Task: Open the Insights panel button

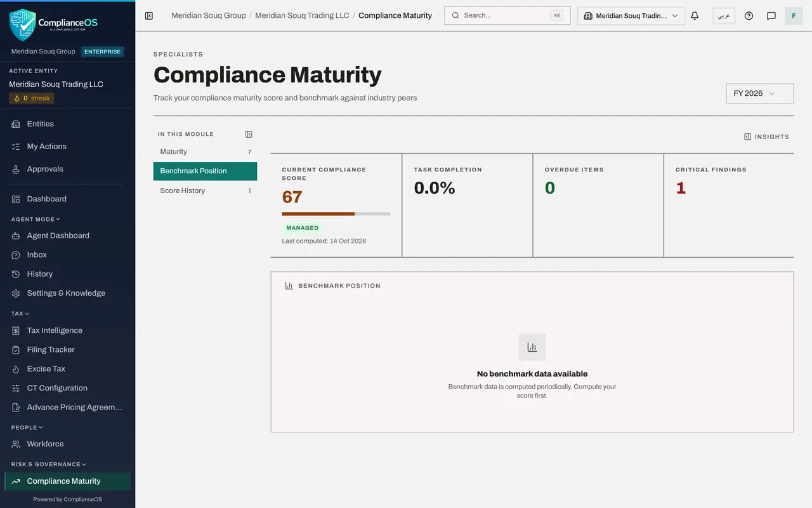Action: coord(766,137)
